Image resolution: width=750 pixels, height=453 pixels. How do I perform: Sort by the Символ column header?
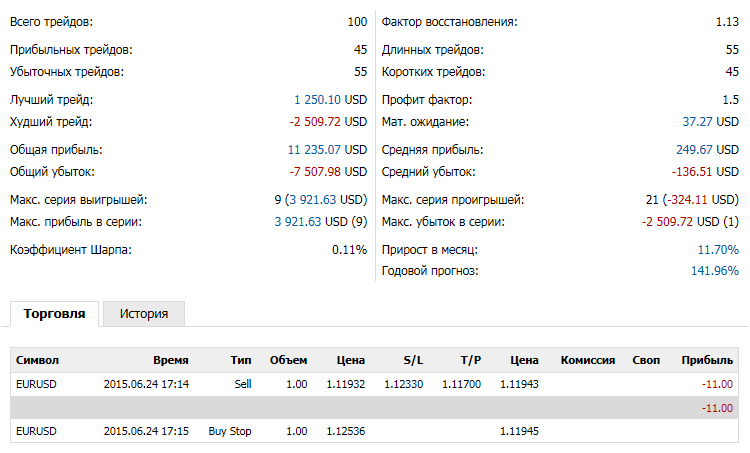(x=38, y=360)
